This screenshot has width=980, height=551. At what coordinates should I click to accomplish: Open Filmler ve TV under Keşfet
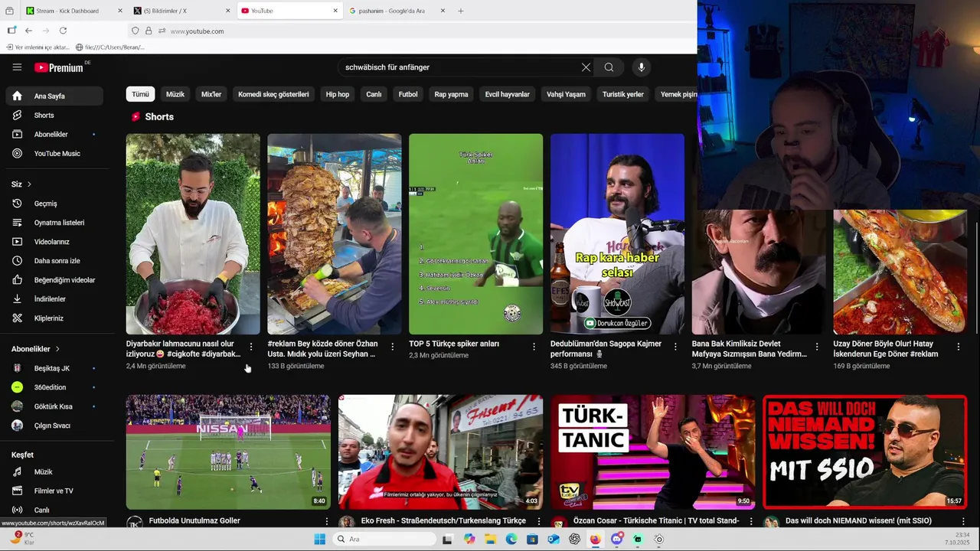click(x=54, y=491)
